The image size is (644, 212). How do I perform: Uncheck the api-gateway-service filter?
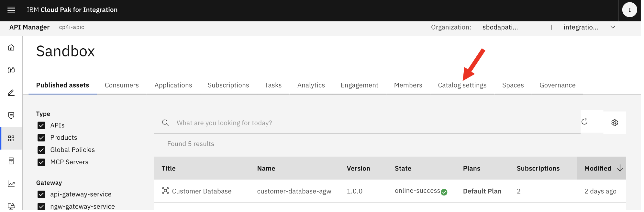point(41,194)
